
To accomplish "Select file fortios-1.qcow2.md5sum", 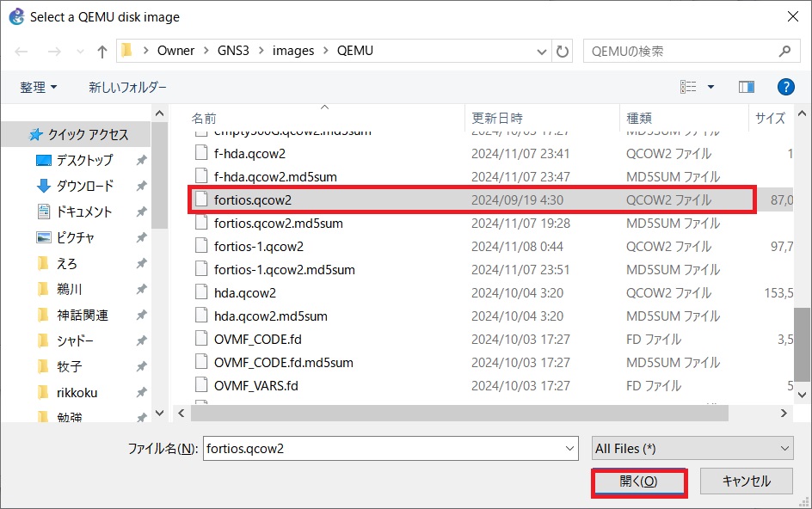I will pos(285,270).
